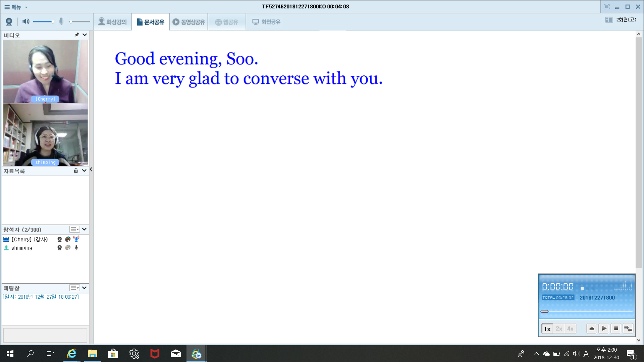Collapse the 비디오 panel chevron
644x362 pixels.
coord(85,35)
